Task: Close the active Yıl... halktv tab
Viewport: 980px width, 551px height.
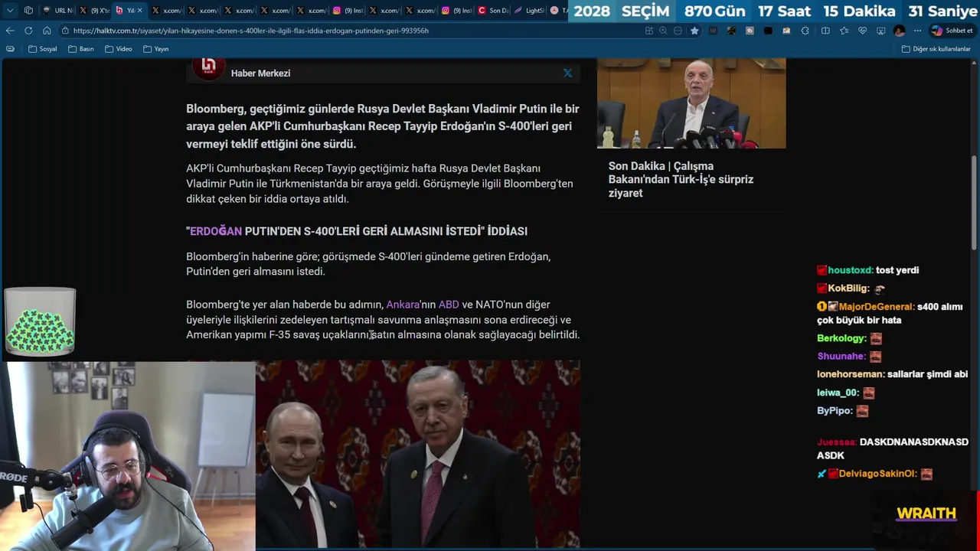Action: tap(139, 11)
